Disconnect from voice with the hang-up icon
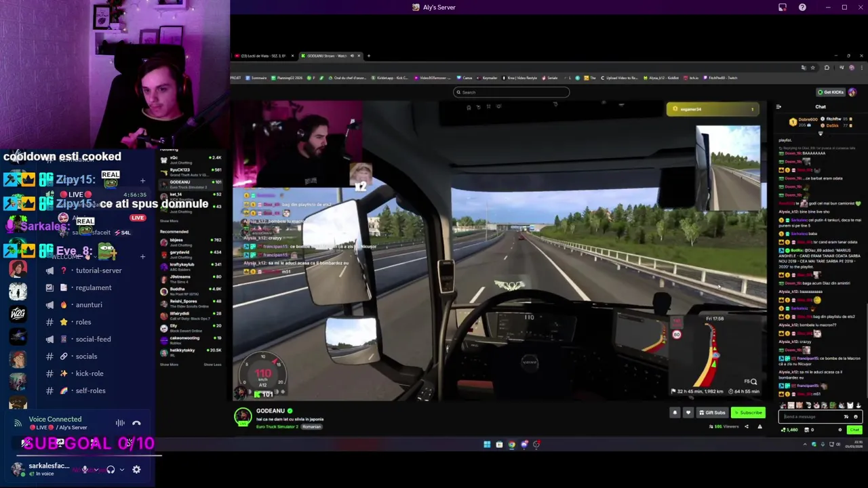 pyautogui.click(x=136, y=423)
